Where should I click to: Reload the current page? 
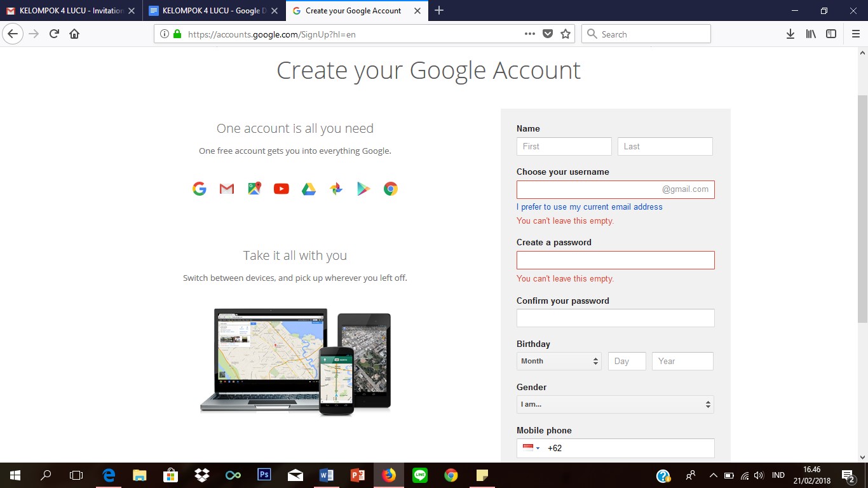coord(54,34)
